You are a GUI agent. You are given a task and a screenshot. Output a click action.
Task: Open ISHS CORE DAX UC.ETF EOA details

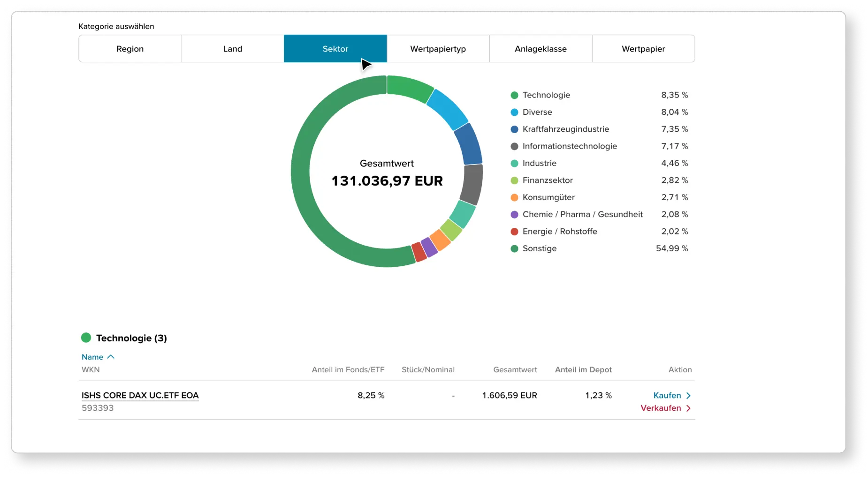[x=140, y=395]
